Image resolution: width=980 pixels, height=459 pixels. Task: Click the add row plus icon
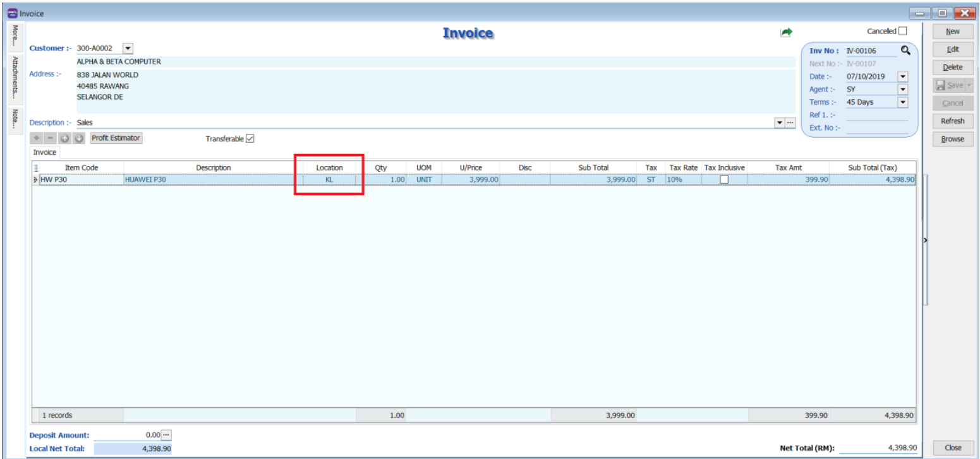pos(37,138)
